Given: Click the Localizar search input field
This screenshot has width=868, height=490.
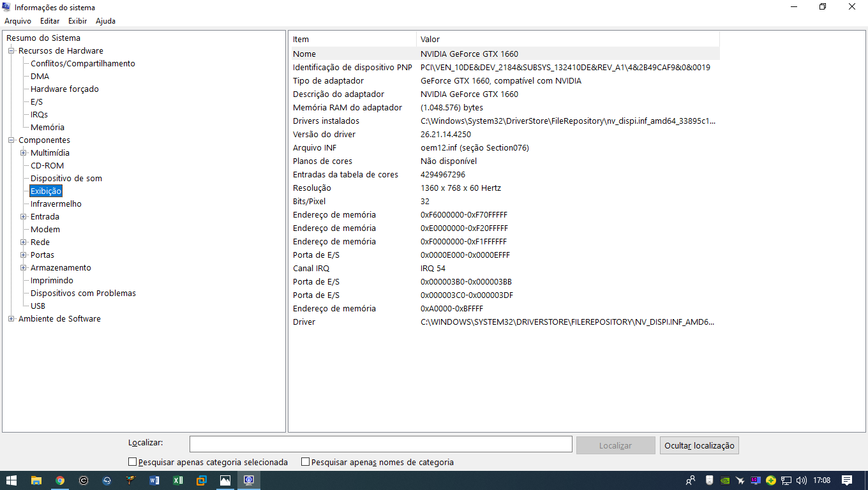Looking at the screenshot, I should point(381,445).
